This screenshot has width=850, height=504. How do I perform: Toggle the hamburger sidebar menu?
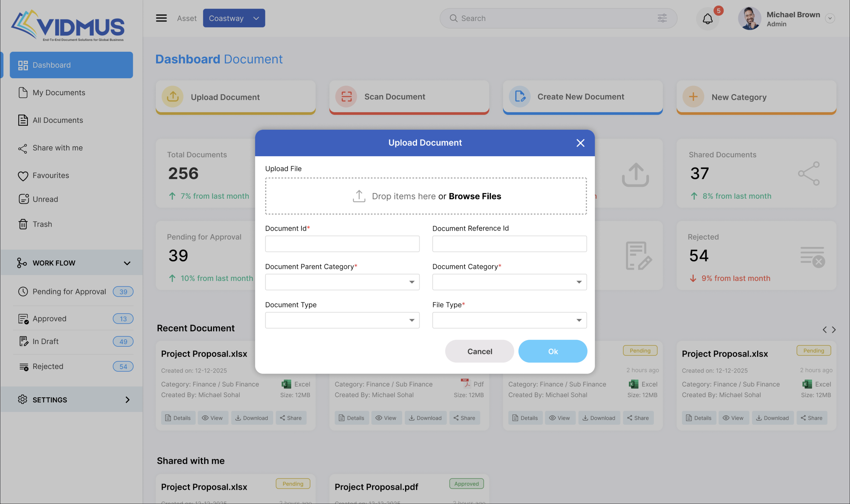coord(161,18)
